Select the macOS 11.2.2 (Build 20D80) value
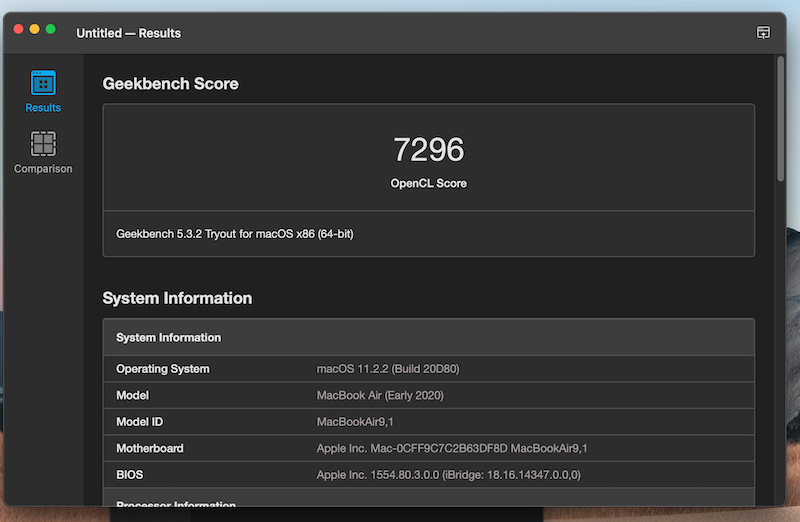The height and width of the screenshot is (522, 800). (388, 369)
